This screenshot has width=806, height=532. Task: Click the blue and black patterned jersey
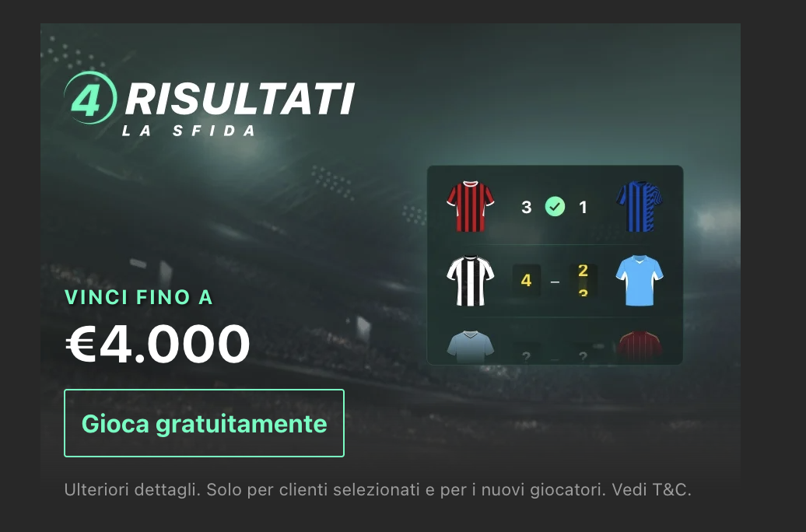click(x=639, y=206)
